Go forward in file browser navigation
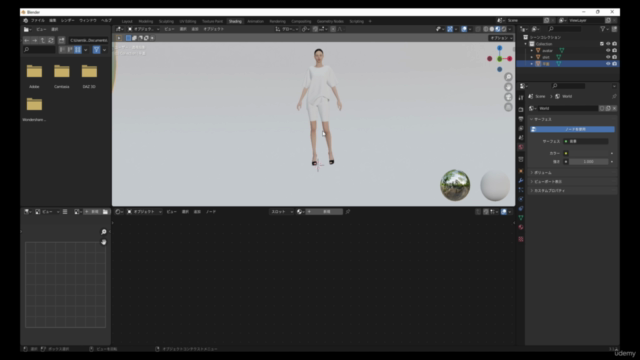Image resolution: width=640 pixels, height=360 pixels. coord(35,40)
